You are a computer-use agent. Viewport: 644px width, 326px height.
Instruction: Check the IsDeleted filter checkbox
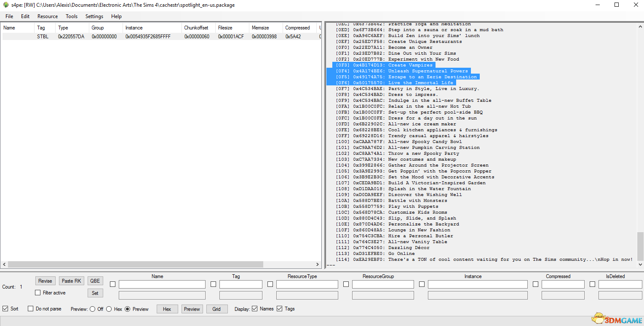592,284
